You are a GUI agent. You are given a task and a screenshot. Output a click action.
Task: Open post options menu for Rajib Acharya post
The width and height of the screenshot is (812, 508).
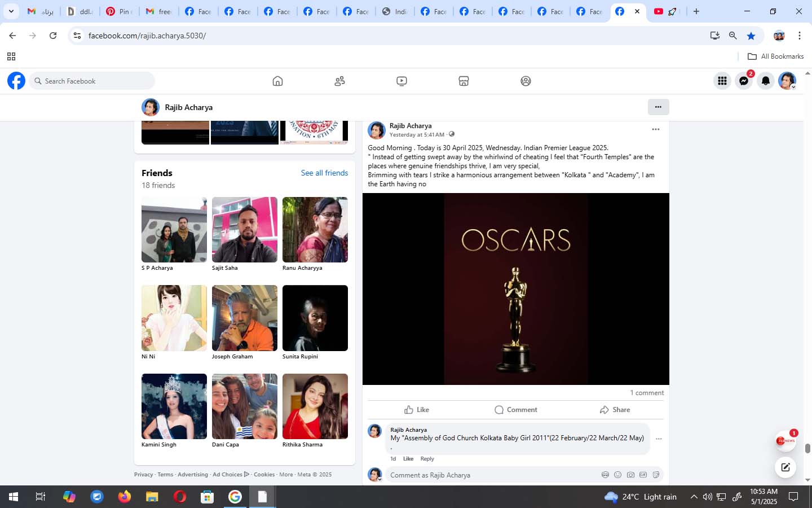pyautogui.click(x=655, y=129)
